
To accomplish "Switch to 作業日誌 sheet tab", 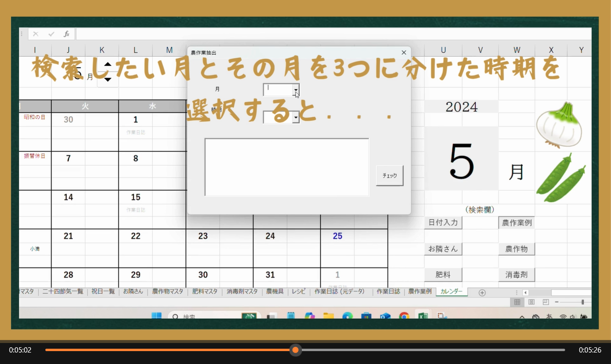I will point(388,291).
